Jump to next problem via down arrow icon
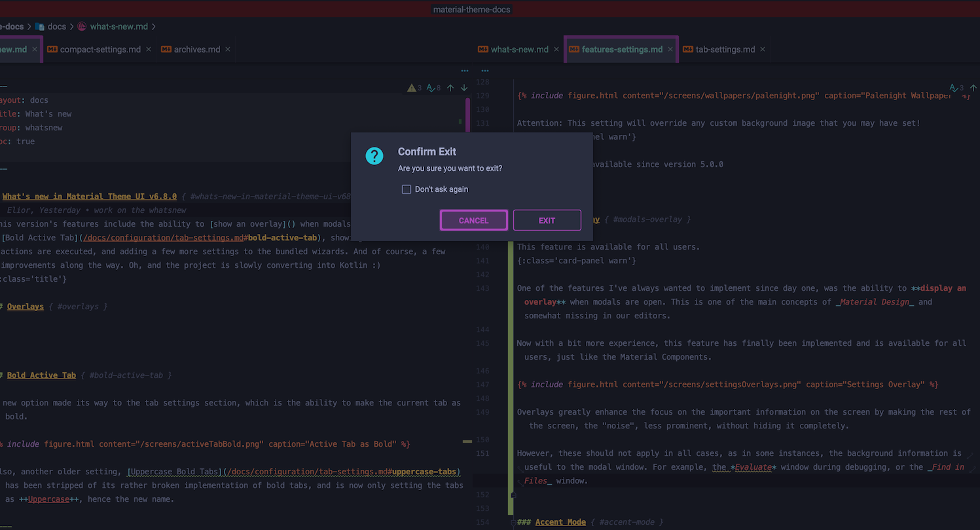 click(x=464, y=87)
